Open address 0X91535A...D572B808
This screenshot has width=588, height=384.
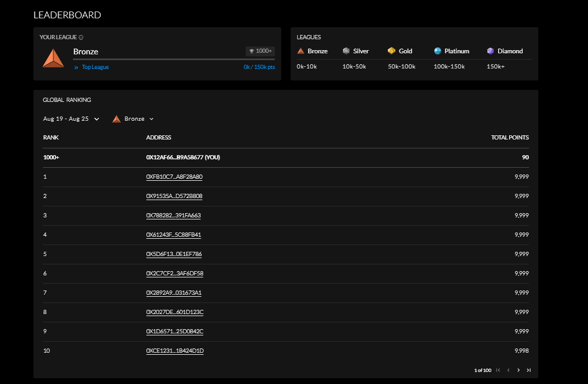tap(175, 196)
